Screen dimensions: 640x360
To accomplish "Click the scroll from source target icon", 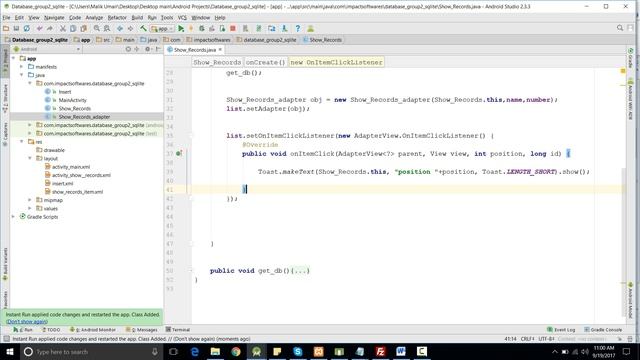I will tap(128, 49).
